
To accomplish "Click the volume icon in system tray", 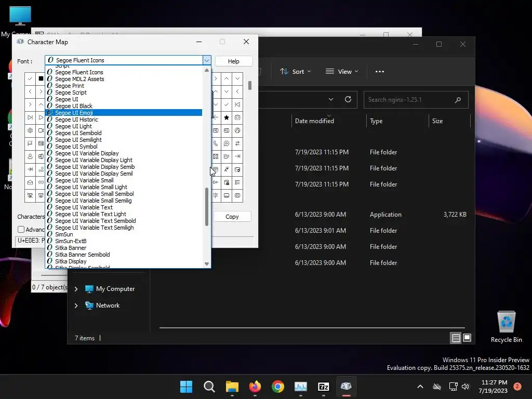I will [x=465, y=387].
